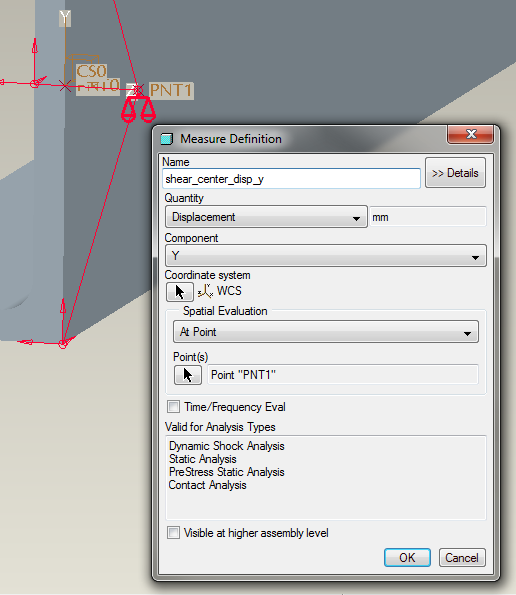Viewport: 516px width, 595px height.
Task: Click the PNT1 datum point label
Action: coord(171,91)
